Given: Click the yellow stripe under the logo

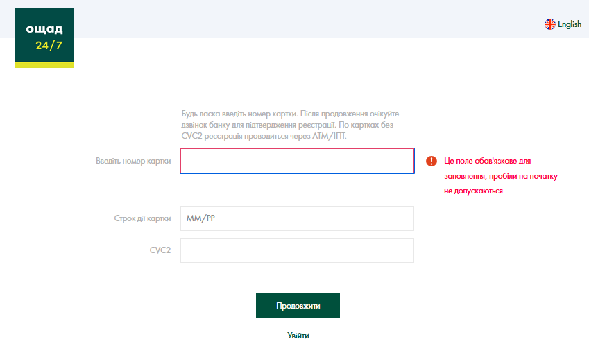Looking at the screenshot, I should [44, 65].
